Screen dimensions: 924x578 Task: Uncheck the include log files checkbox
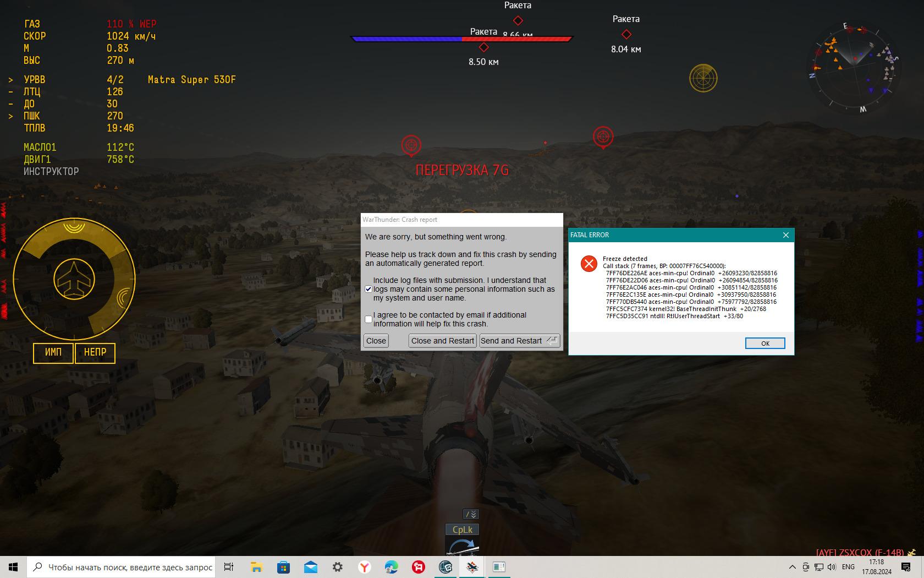click(x=369, y=289)
